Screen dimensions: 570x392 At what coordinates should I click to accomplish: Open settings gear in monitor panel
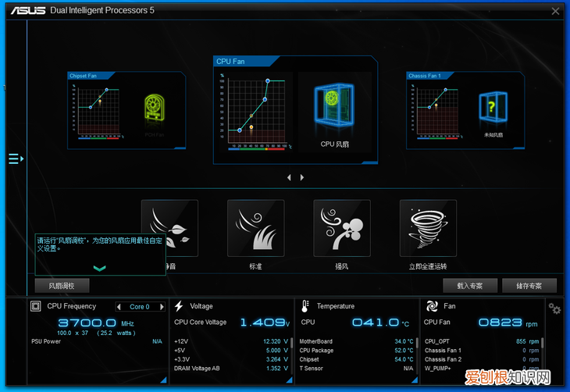point(554,309)
